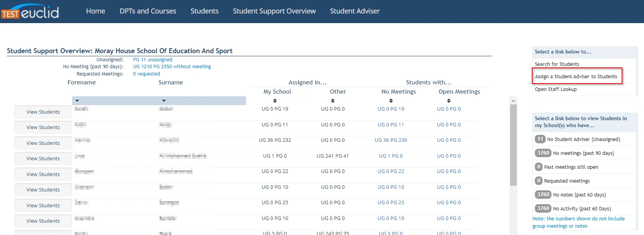The image size is (644, 235).
Task: Click 0 badge beside Requested meetings
Action: [x=539, y=181]
